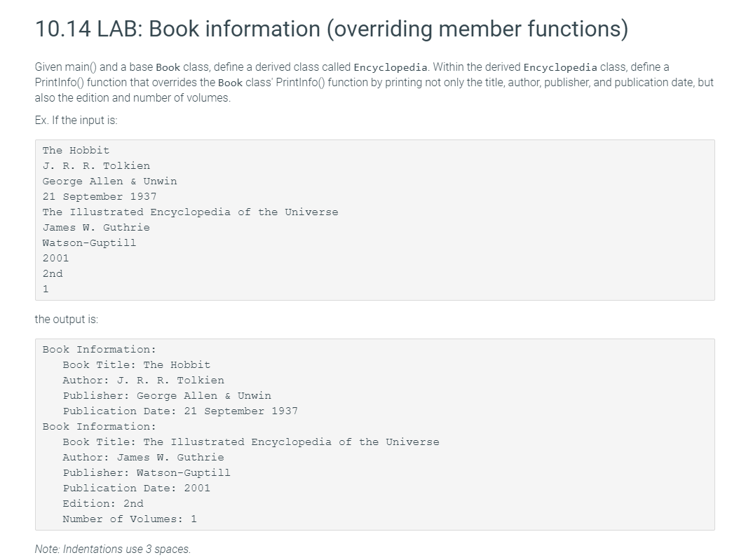Select the publisher George Allen & Unwin line
Image resolution: width=753 pixels, height=560 pixels.
(x=109, y=181)
